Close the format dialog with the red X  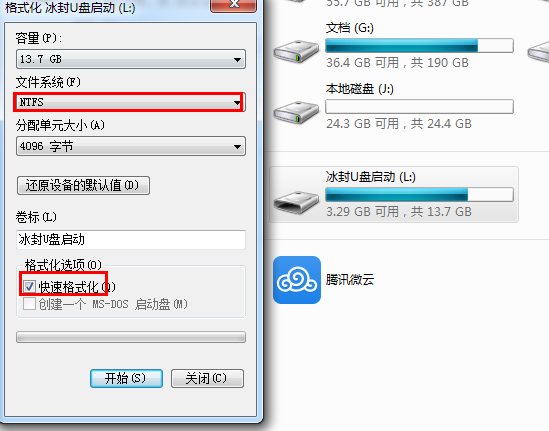[234, 5]
